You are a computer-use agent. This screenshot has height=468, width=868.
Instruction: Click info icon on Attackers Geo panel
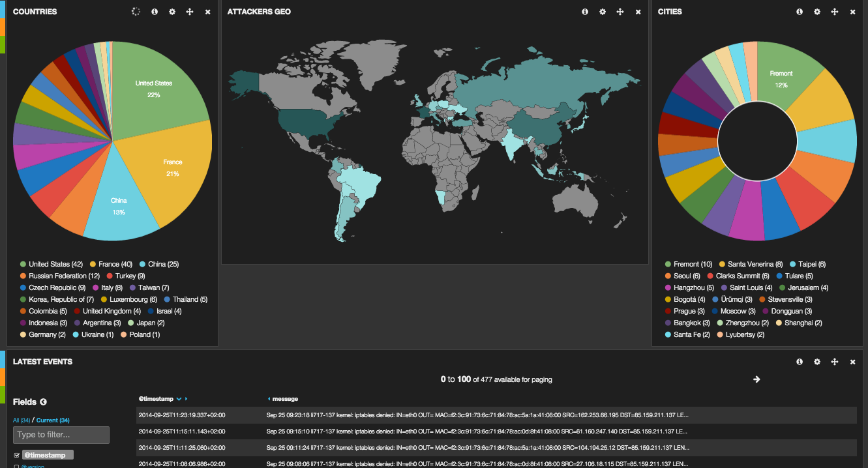point(585,12)
